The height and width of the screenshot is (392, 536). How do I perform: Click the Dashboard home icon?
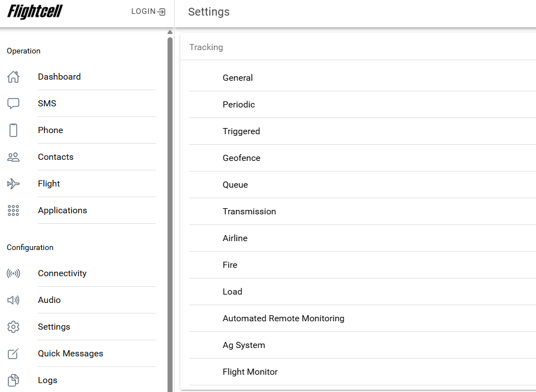(x=13, y=77)
